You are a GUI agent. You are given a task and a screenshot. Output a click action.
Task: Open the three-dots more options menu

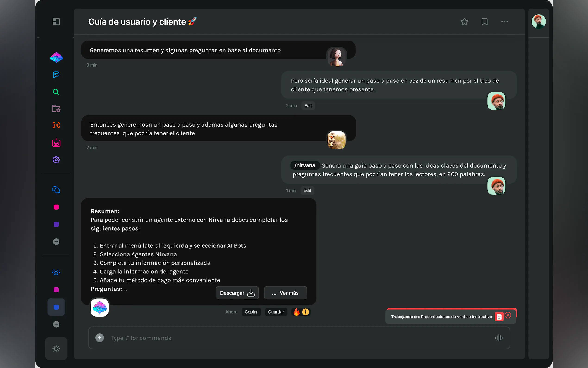pyautogui.click(x=504, y=22)
